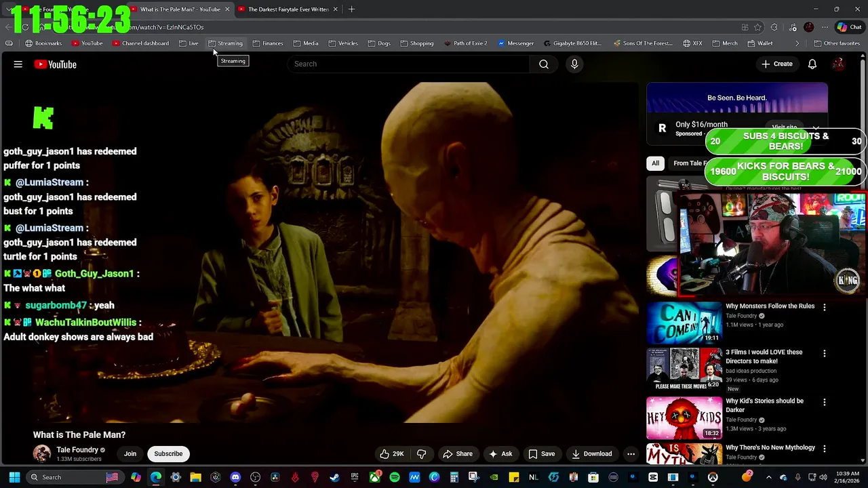This screenshot has width=868, height=488.
Task: Open the Other favorites folder
Action: (x=837, y=43)
